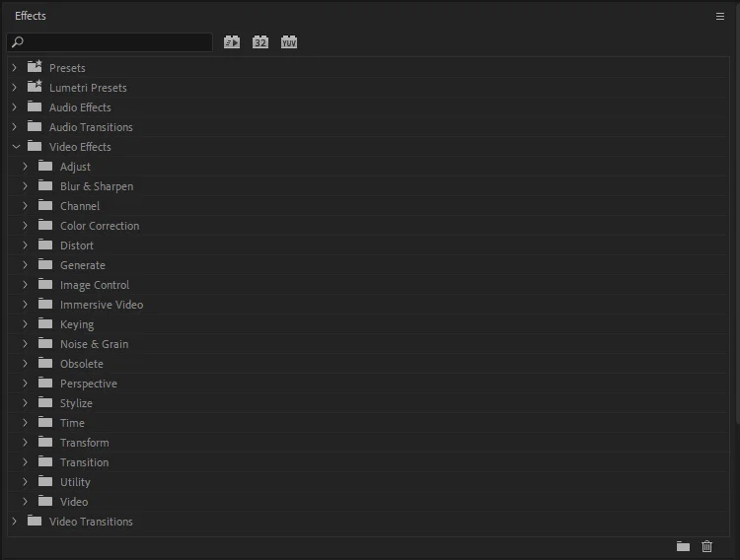
Task: Expand the Color Correction folder
Action: click(x=26, y=226)
